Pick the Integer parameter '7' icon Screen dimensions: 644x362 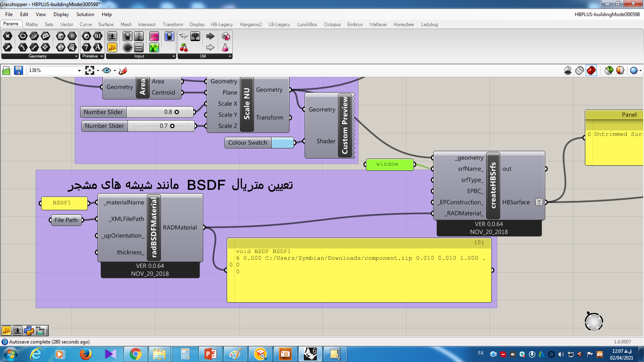87,47
